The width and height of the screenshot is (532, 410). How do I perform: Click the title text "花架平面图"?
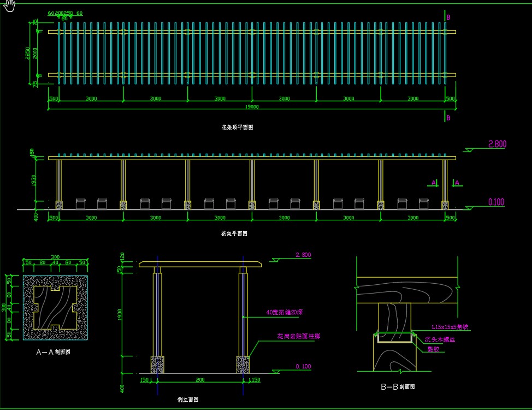[x=234, y=234]
